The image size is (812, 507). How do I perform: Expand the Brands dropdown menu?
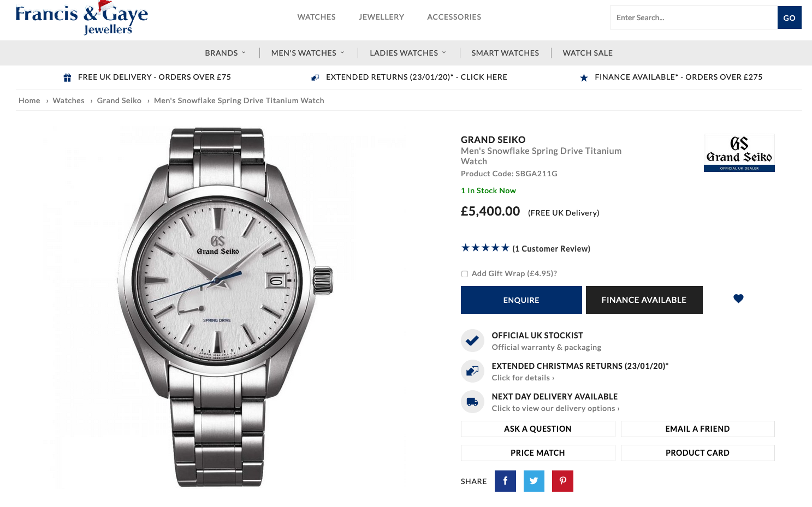[x=225, y=53]
